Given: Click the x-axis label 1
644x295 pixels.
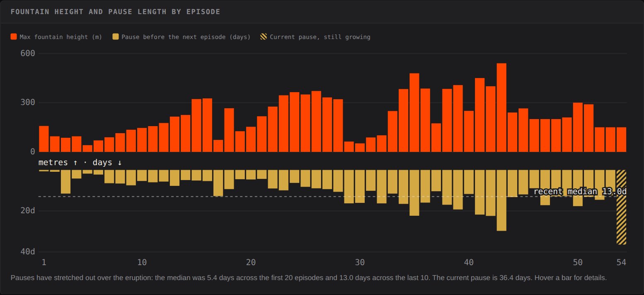Looking at the screenshot, I should click(x=44, y=262).
